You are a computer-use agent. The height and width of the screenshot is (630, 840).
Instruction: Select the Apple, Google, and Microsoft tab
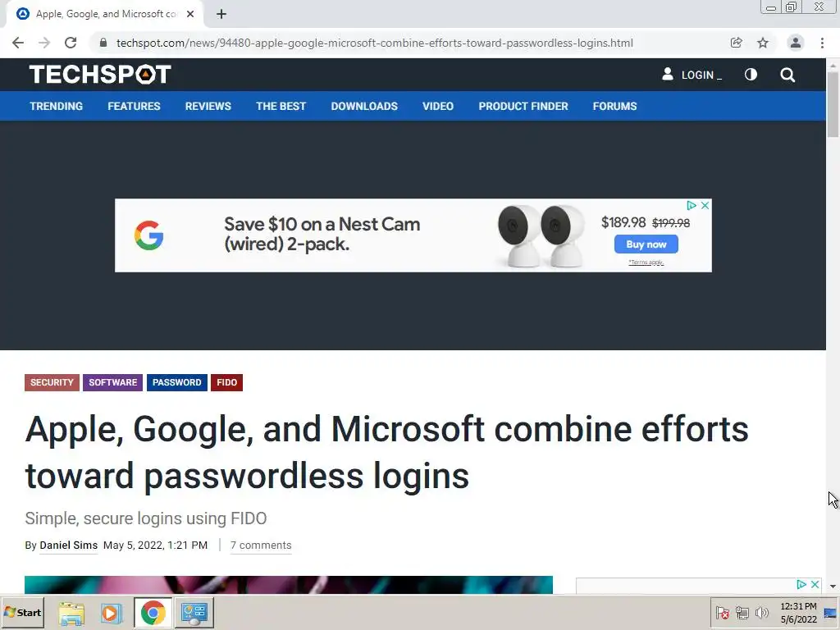[105, 14]
